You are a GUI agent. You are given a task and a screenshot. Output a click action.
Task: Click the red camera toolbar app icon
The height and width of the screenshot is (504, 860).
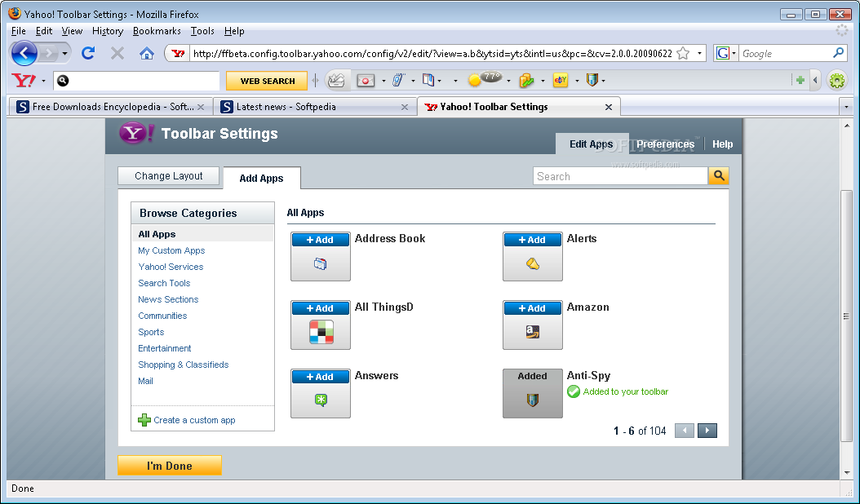(x=366, y=81)
